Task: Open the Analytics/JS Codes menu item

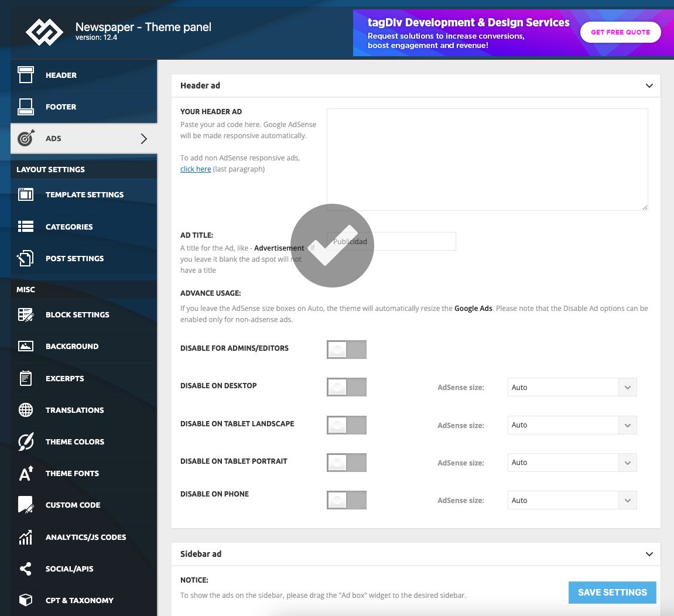Action: click(x=84, y=537)
